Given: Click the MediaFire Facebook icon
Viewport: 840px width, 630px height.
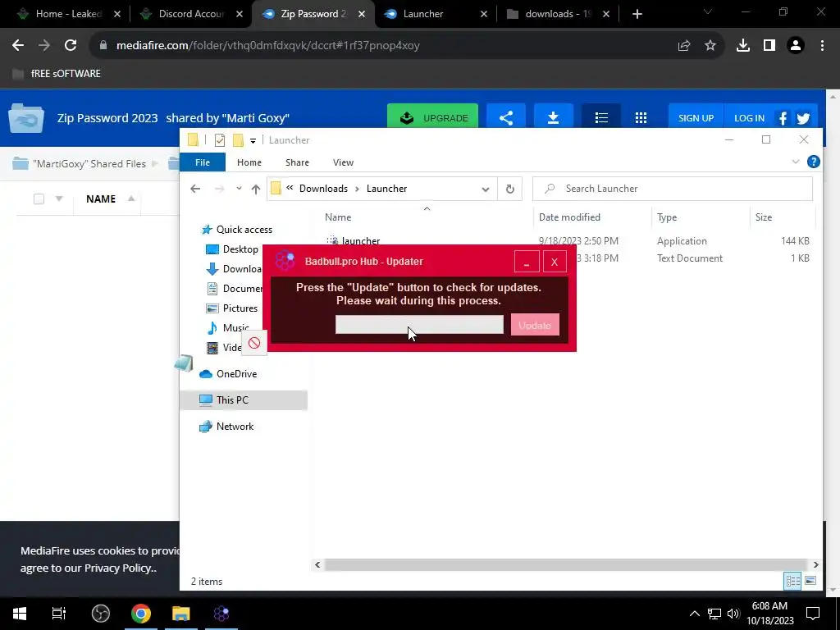Looking at the screenshot, I should 783,118.
